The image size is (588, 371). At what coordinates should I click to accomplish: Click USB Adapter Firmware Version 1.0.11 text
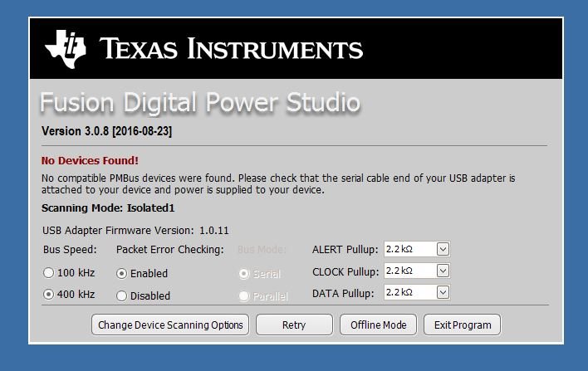click(135, 231)
